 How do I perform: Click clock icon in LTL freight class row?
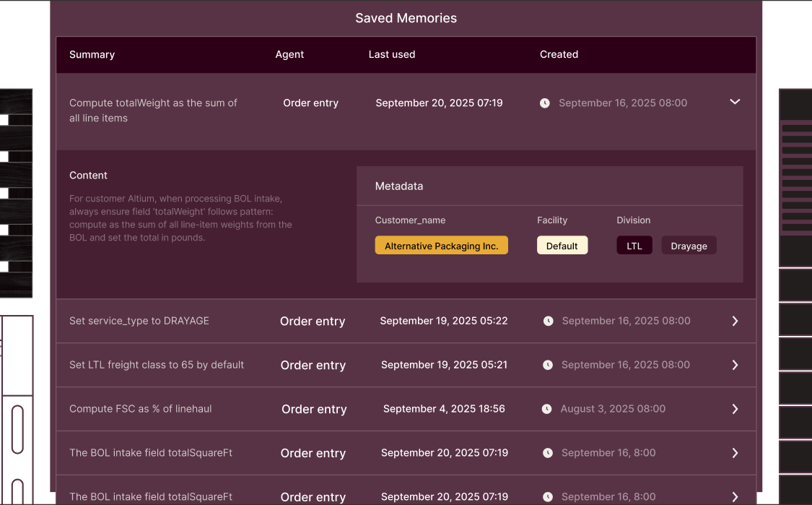(548, 366)
